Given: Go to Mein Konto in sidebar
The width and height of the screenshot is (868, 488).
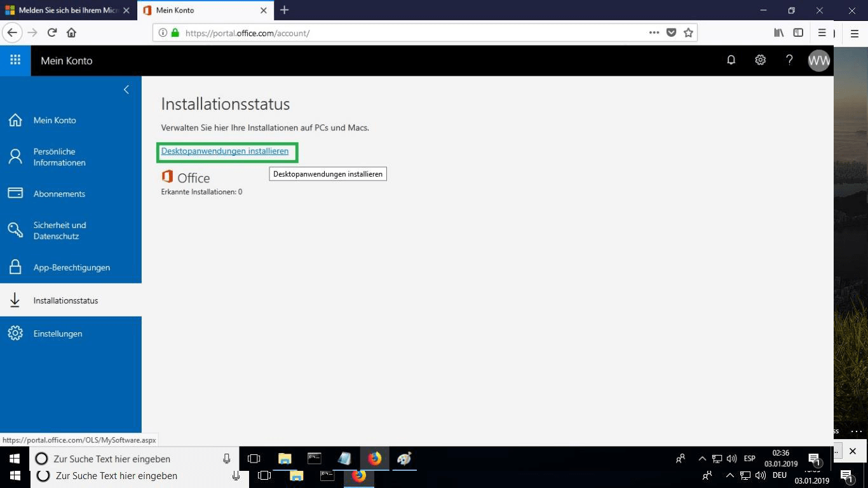Looking at the screenshot, I should click(55, 120).
